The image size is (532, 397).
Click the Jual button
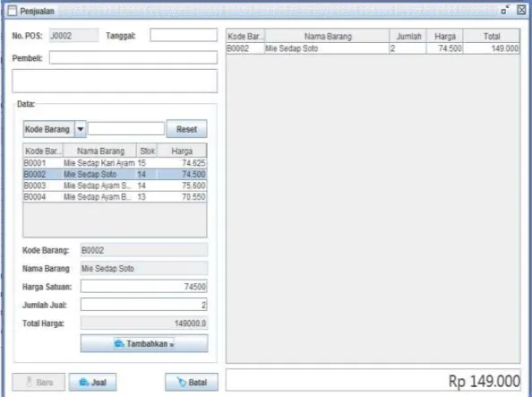[x=92, y=382]
